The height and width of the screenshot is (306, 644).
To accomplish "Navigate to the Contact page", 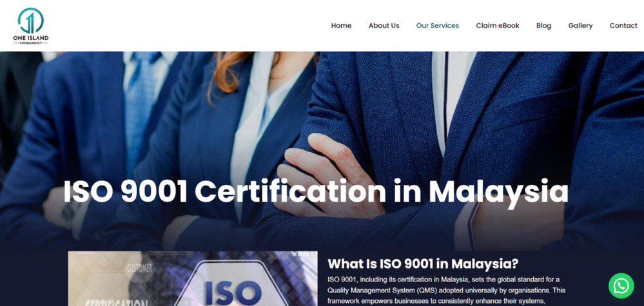I will coord(623,25).
